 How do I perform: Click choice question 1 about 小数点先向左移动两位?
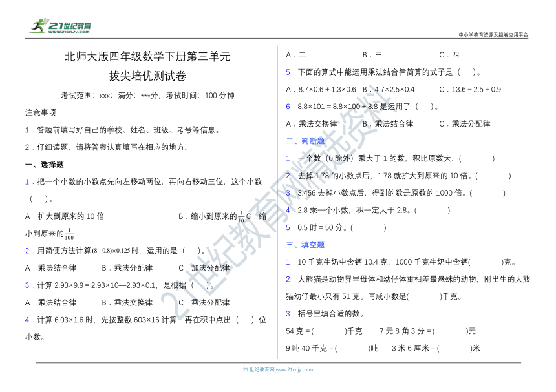tap(144, 190)
